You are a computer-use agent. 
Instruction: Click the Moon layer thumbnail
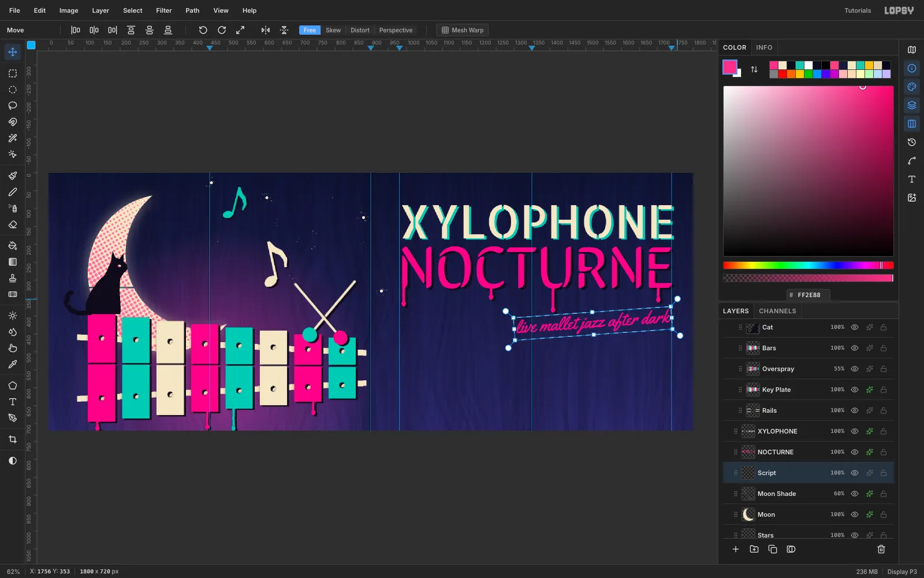click(x=748, y=514)
